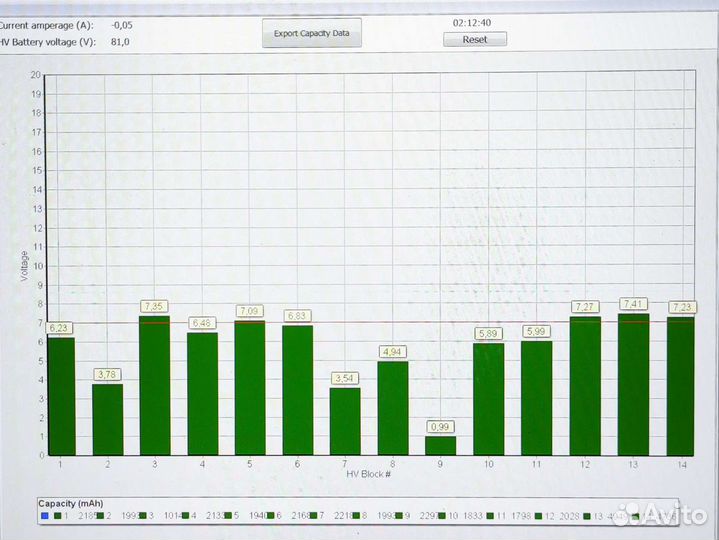719x540 pixels.
Task: Select the bar for HV block 1
Action: pos(60,396)
